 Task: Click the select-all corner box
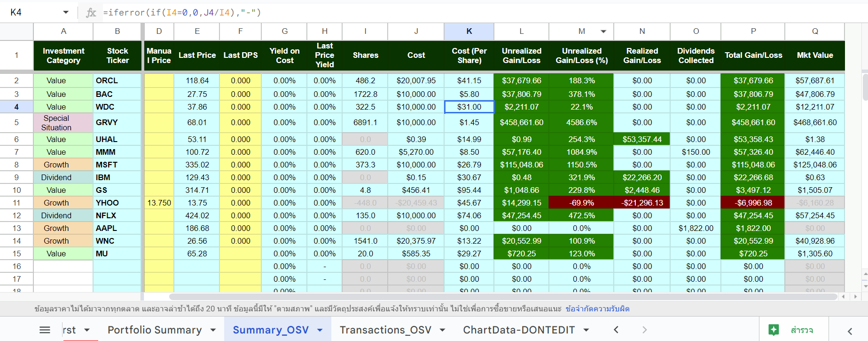click(16, 32)
